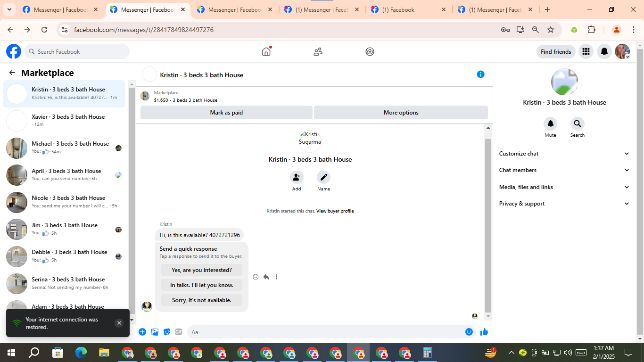Open more options for Kristin's message
644x362 pixels.
point(276,277)
